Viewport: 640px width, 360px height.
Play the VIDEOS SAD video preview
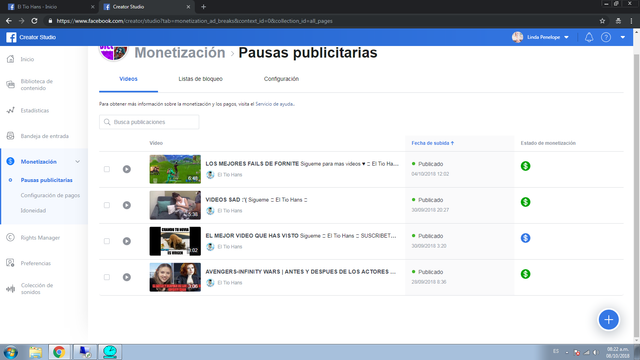(x=127, y=205)
